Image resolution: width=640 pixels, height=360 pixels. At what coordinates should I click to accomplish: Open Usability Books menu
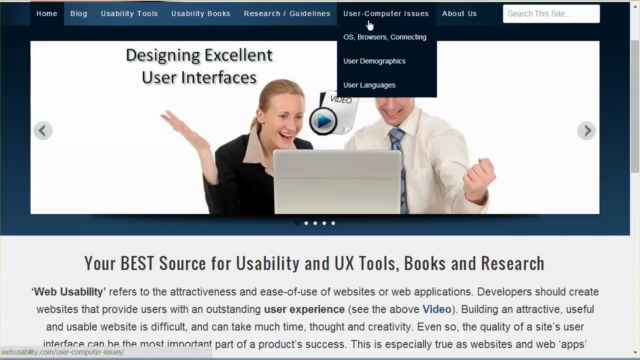(x=201, y=13)
